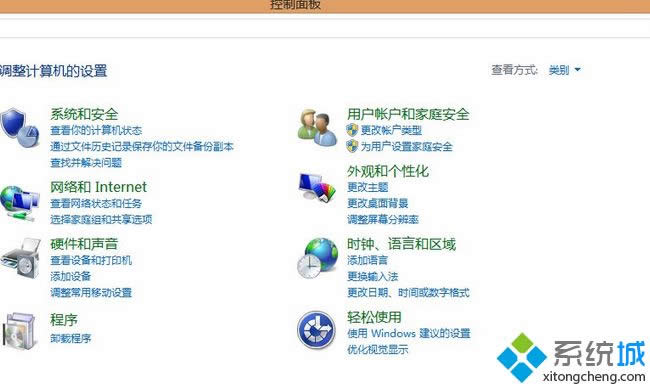This screenshot has height=387, width=650.
Task: Open the 轻松使用 accessibility icon
Action: (x=316, y=330)
